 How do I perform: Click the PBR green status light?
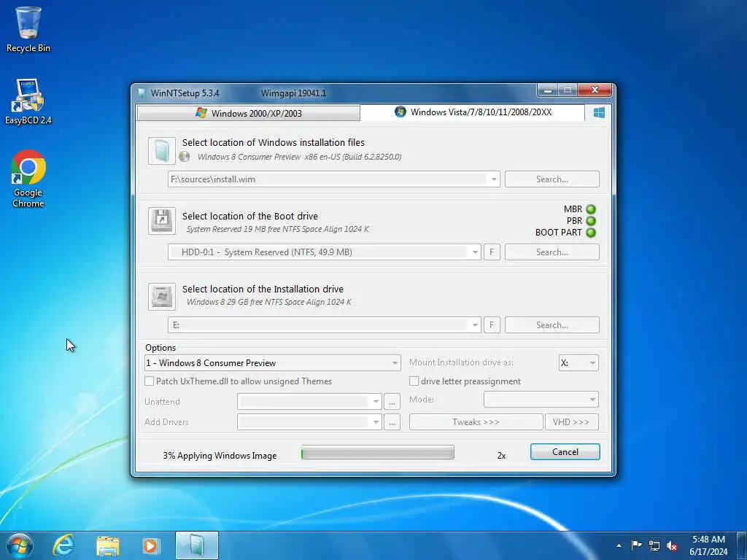pyautogui.click(x=591, y=221)
